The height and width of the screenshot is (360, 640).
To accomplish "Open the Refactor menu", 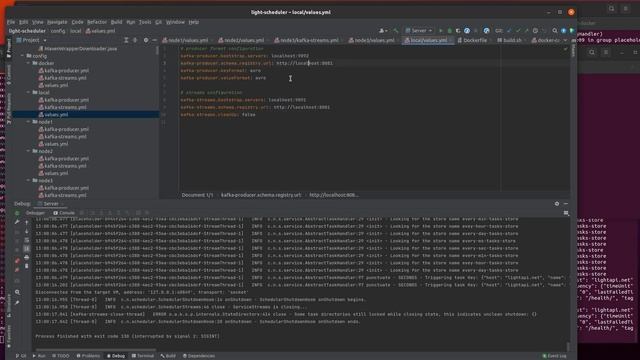I will coord(97,22).
